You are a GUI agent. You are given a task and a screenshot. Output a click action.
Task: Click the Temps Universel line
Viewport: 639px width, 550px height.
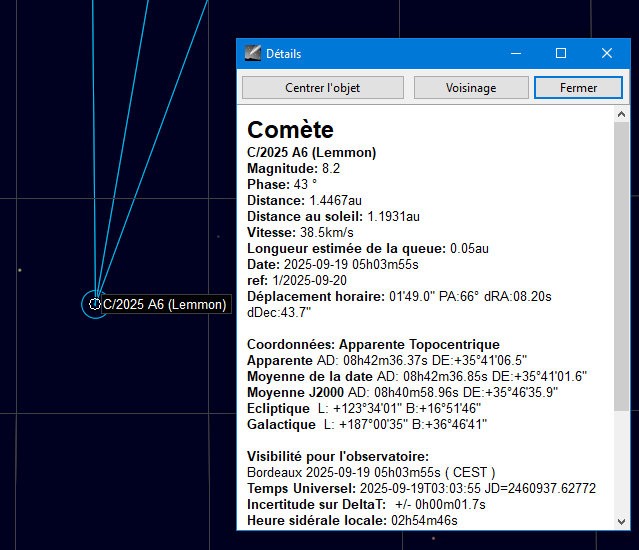[x=421, y=488]
